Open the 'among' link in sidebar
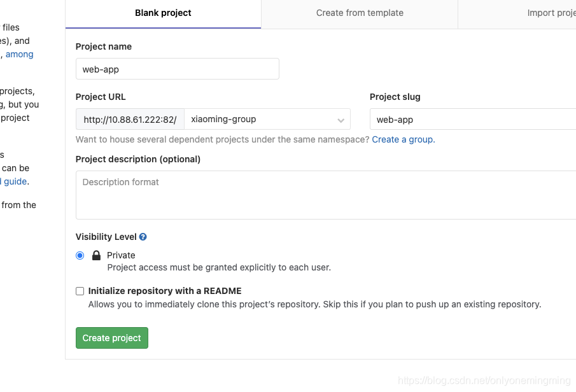 click(x=20, y=54)
